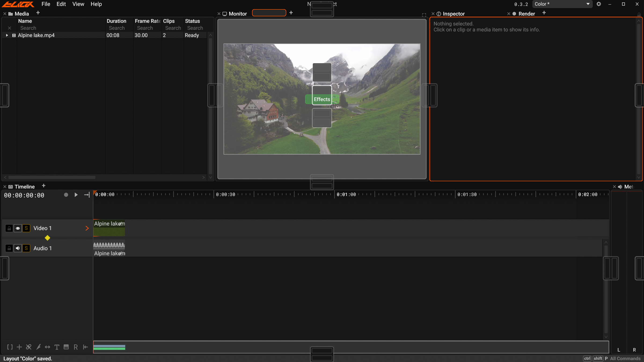Click the timeline zoom overview bar at bottom
Viewport: 644px width, 362px height.
(351, 347)
